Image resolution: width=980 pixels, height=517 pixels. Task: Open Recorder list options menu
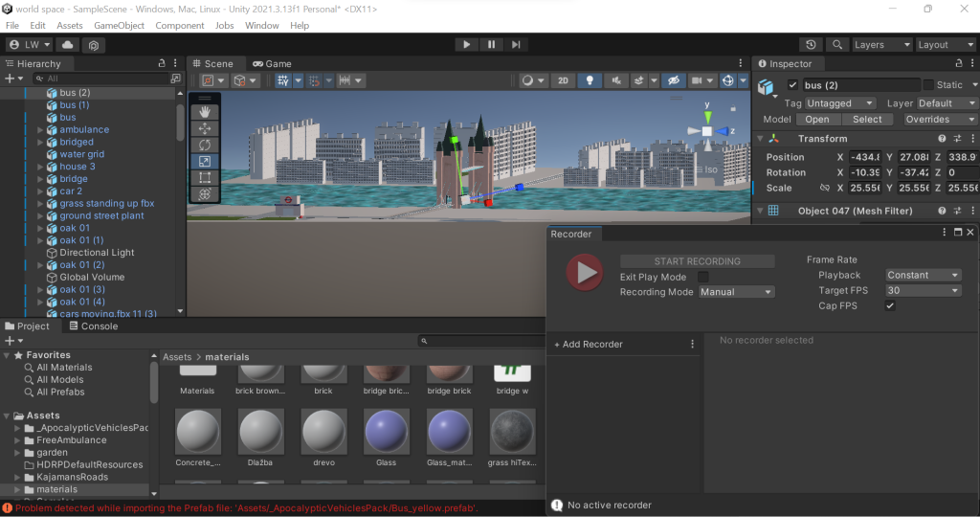[x=692, y=344]
